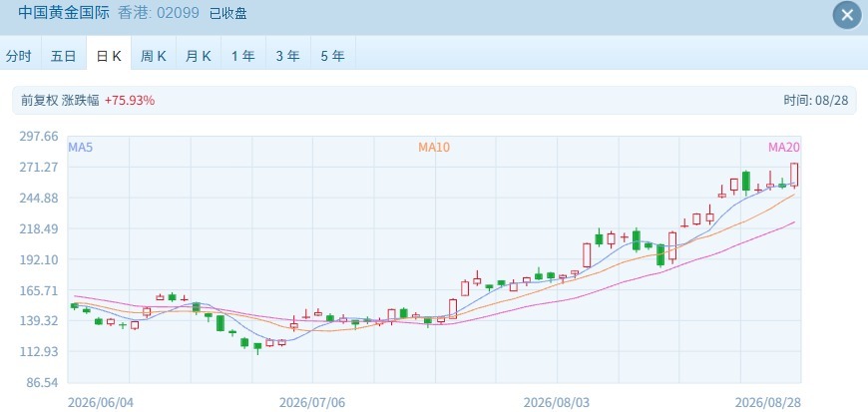
Task: Click the 时间: 08/28 label
Action: point(815,100)
